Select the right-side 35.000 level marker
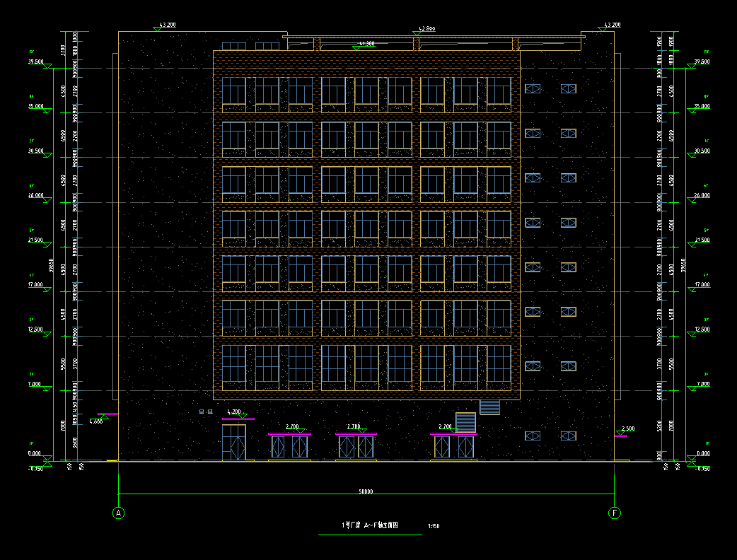The width and height of the screenshot is (737, 560). click(701, 107)
